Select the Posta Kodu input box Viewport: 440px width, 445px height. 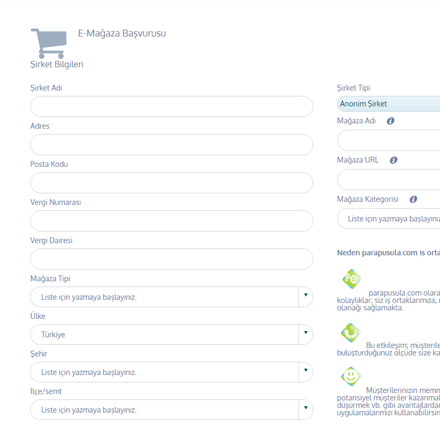coord(172,183)
